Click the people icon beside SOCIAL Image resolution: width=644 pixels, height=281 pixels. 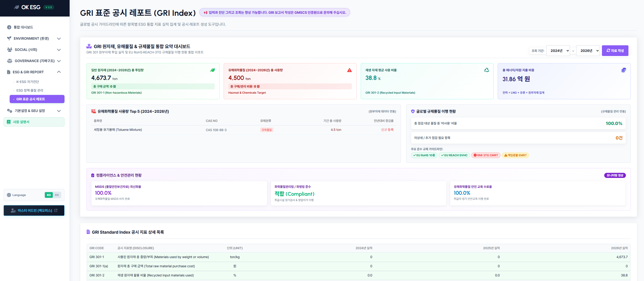click(10, 50)
